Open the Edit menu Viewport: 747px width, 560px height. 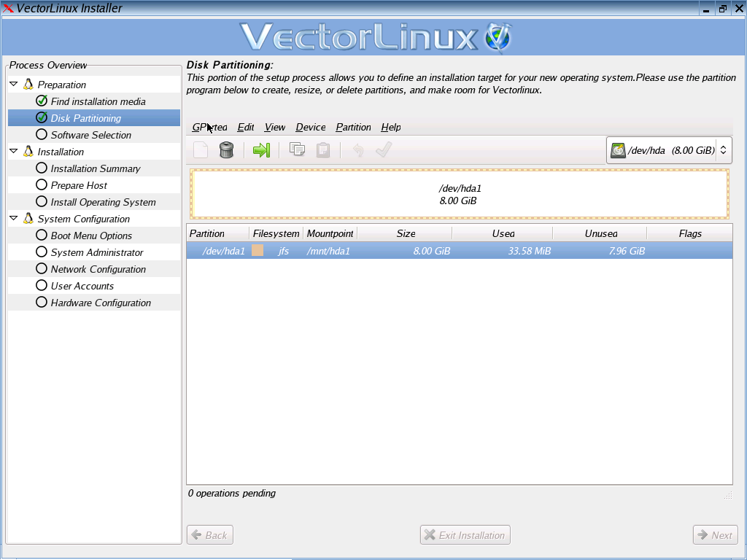tap(246, 127)
